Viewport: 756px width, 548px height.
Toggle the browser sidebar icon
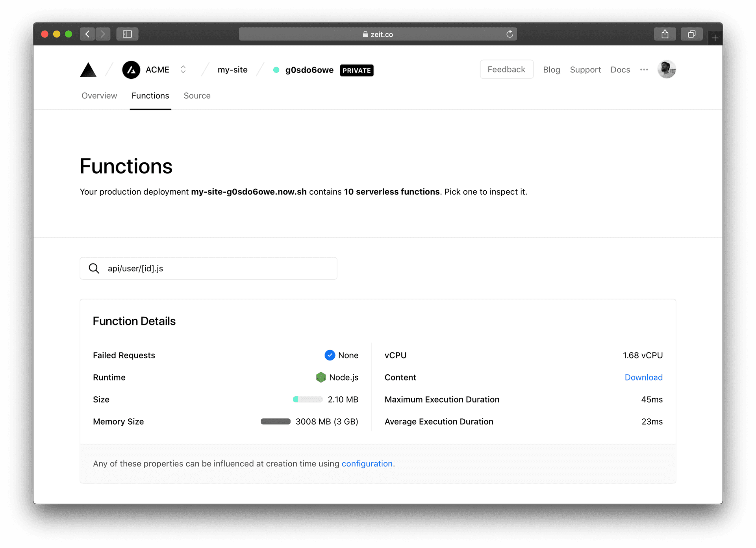(127, 34)
